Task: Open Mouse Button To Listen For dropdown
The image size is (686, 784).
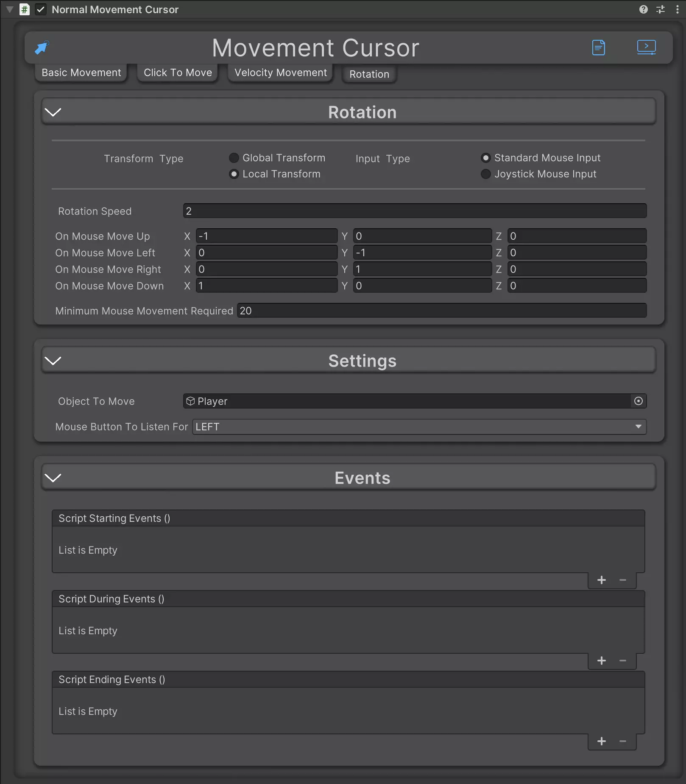Action: [x=419, y=427]
